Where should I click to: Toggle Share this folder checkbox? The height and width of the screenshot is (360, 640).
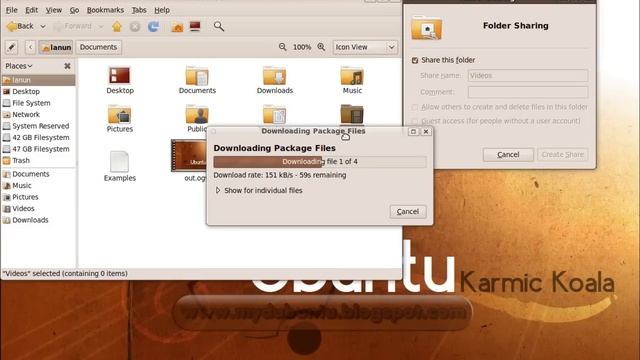(415, 60)
